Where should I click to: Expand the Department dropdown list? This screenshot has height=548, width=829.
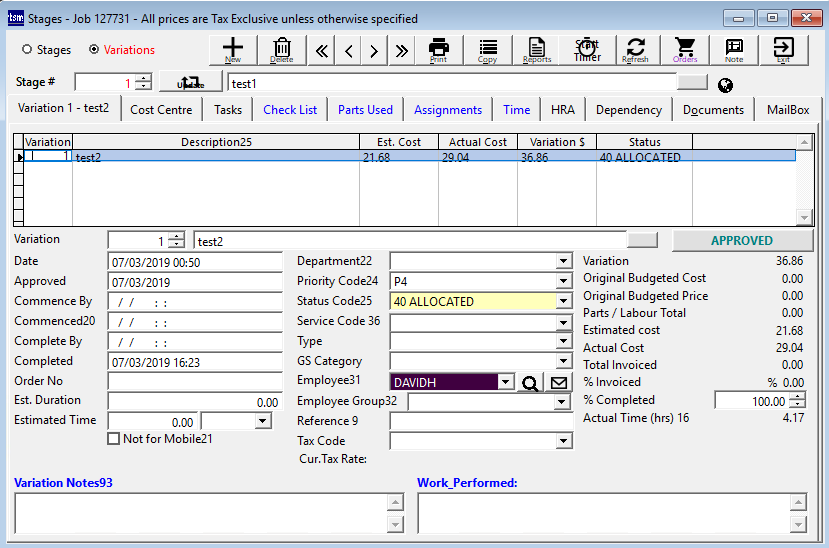click(564, 262)
